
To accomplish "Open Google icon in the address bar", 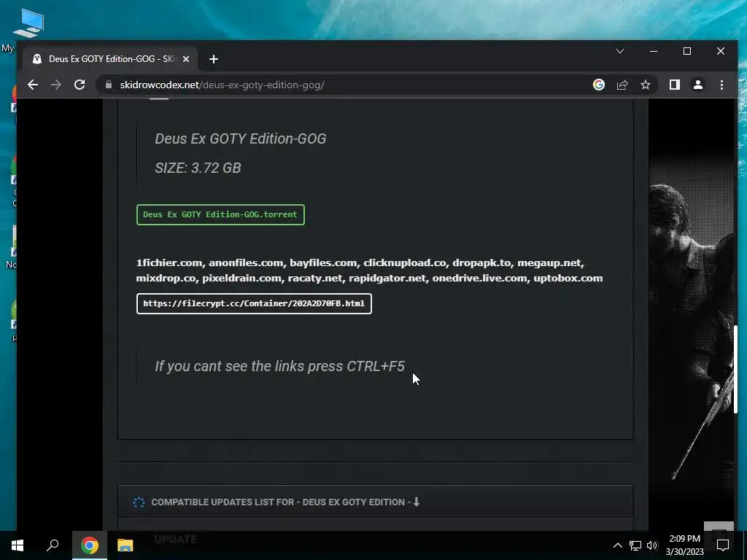I will [x=599, y=85].
